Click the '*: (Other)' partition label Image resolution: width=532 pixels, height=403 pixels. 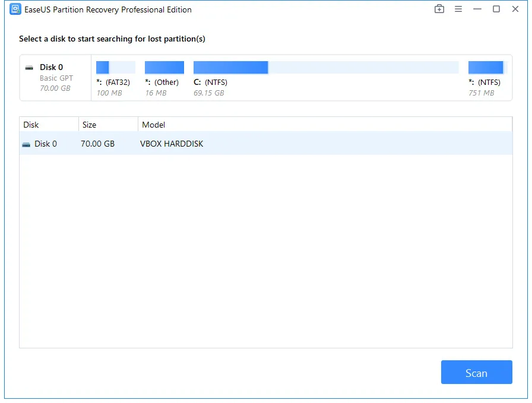(x=161, y=82)
